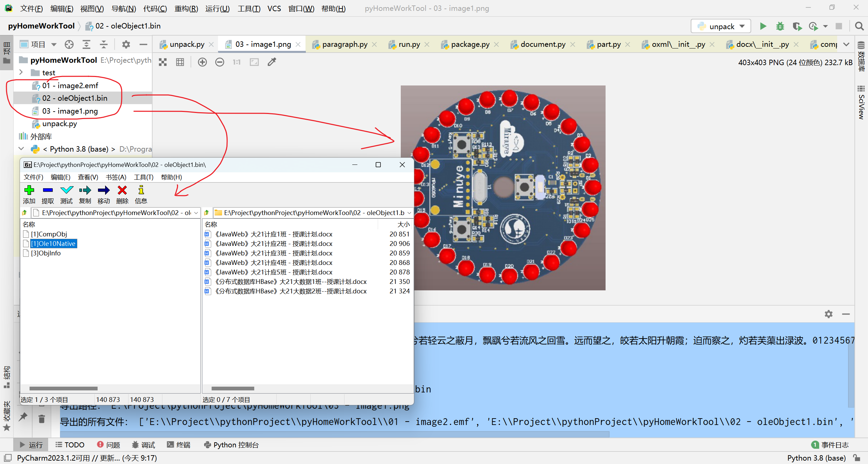Open dropdown arrow beside profiler run icon
Viewport: 868px width, 464px height.
(x=825, y=26)
